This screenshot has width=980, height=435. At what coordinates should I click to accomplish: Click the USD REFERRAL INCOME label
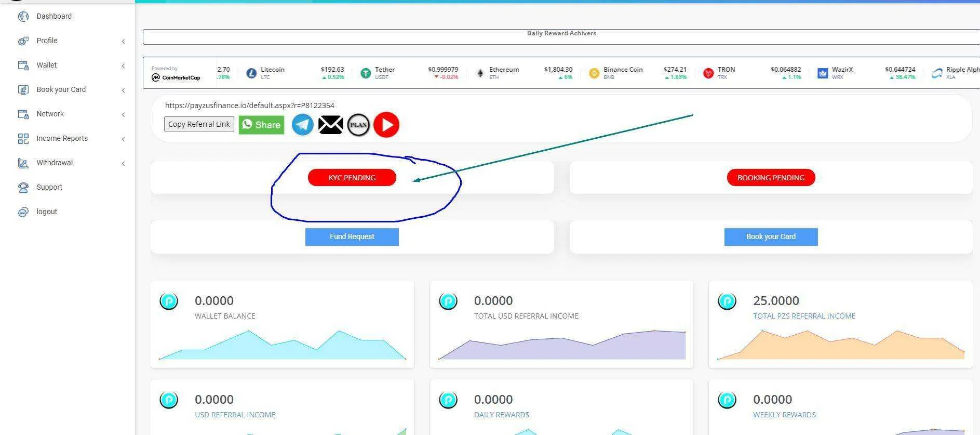coord(235,415)
